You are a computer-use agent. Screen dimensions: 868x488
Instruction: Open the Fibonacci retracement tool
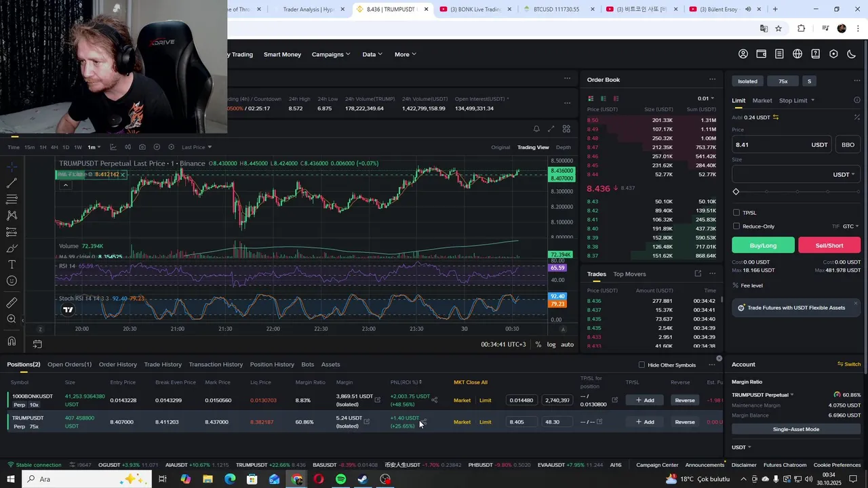(12, 199)
